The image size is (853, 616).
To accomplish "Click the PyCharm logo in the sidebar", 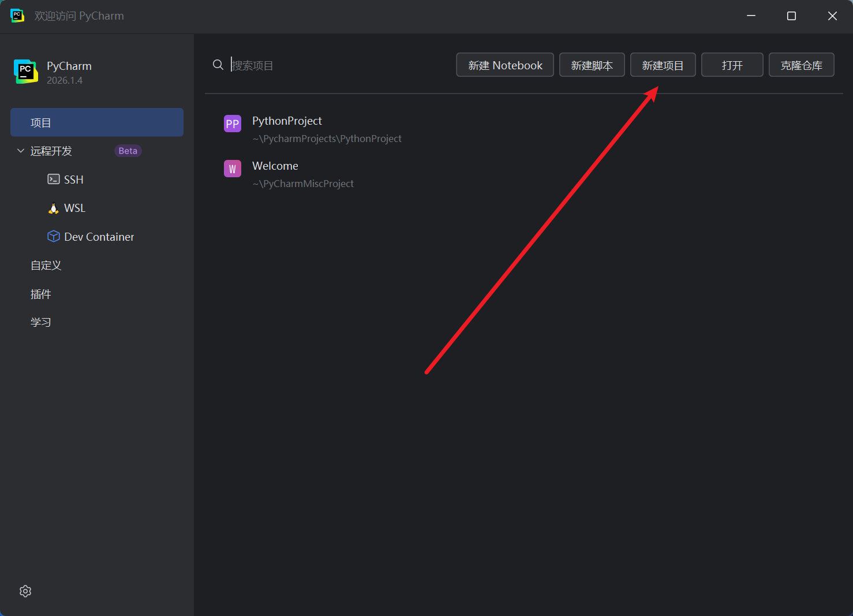I will pos(26,72).
